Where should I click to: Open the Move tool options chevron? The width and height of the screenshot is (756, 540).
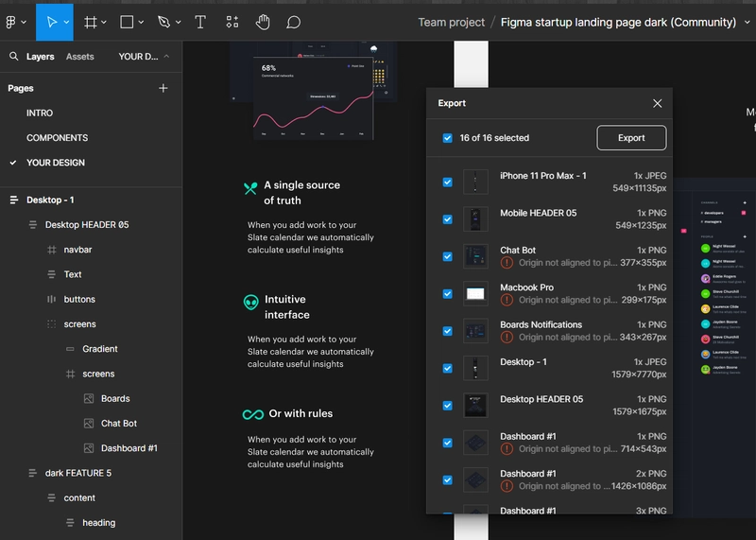(66, 22)
